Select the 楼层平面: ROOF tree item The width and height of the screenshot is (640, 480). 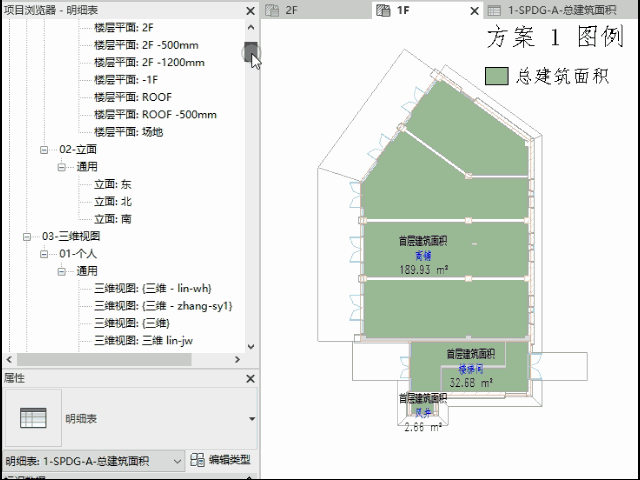(x=132, y=97)
